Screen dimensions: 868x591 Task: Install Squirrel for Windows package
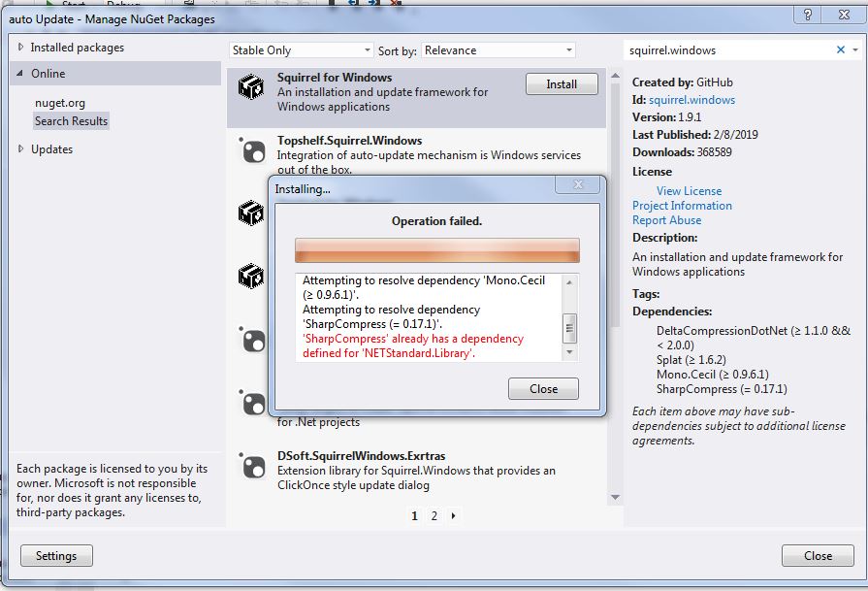pyautogui.click(x=562, y=84)
